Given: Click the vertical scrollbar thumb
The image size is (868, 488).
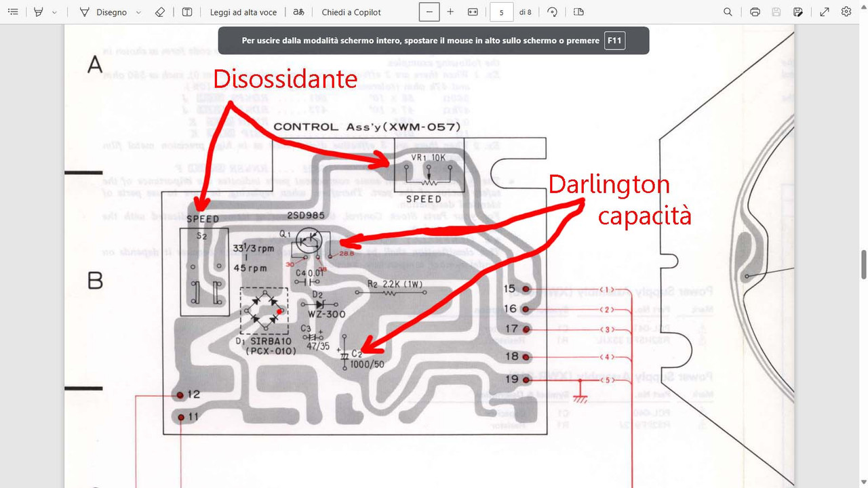Looking at the screenshot, I should pos(864,264).
